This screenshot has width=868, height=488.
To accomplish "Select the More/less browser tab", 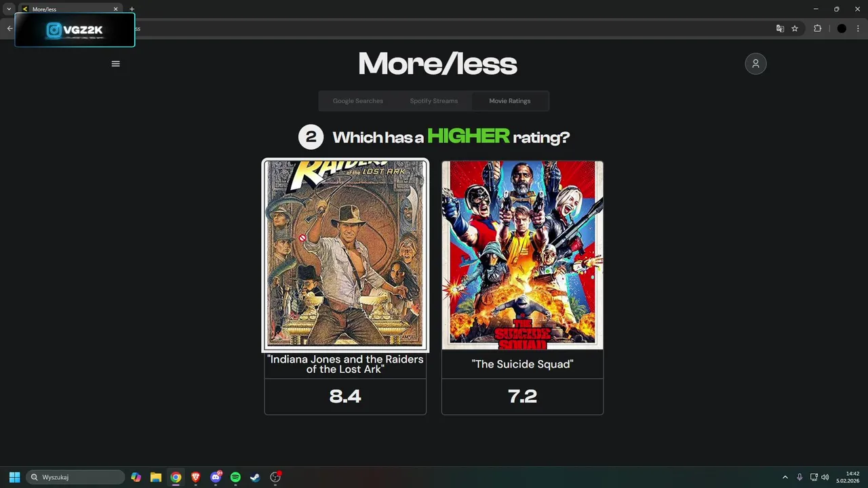I will coord(70,9).
